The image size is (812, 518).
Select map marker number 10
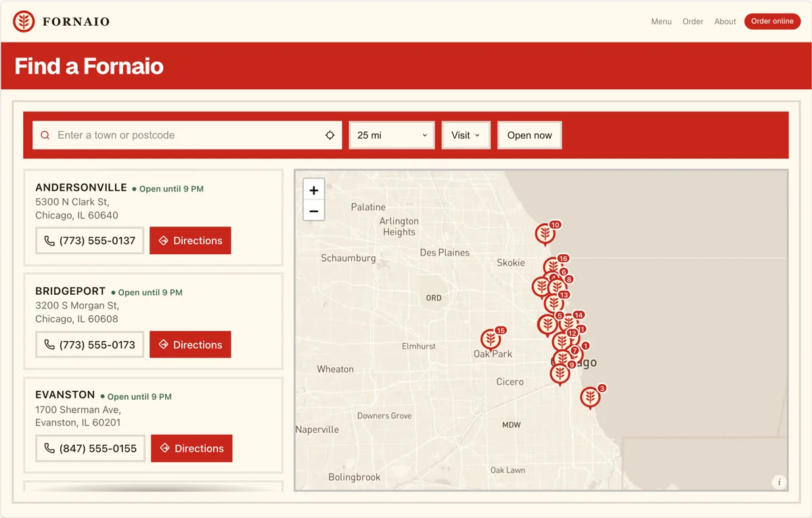coord(545,234)
